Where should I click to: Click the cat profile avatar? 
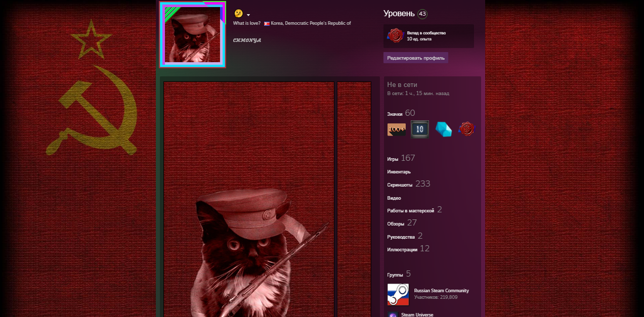(x=193, y=34)
